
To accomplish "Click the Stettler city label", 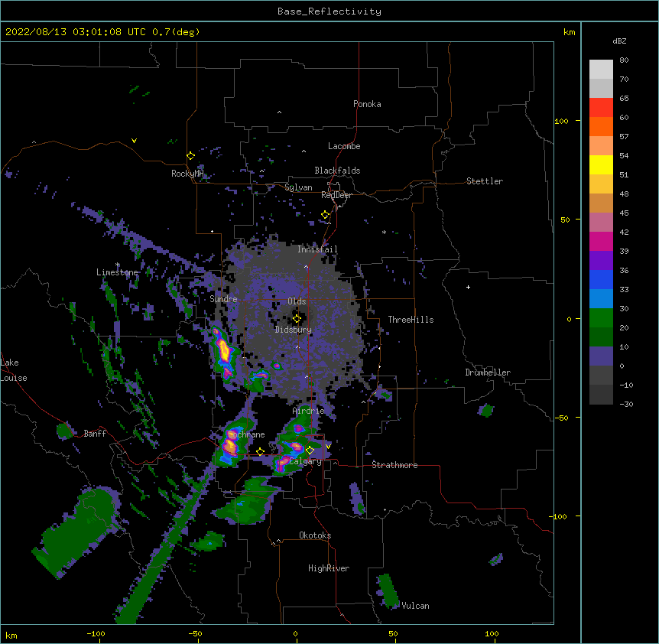I will 485,181.
